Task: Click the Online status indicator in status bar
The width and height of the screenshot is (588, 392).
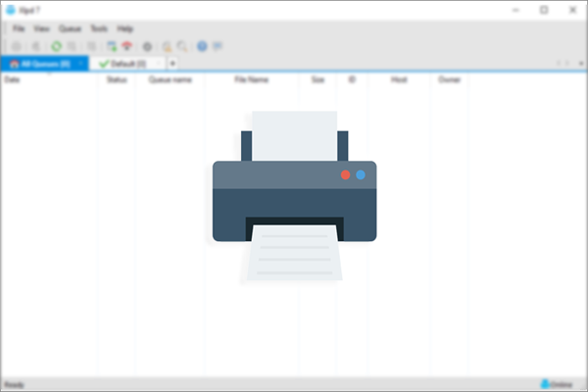Action: (x=557, y=384)
